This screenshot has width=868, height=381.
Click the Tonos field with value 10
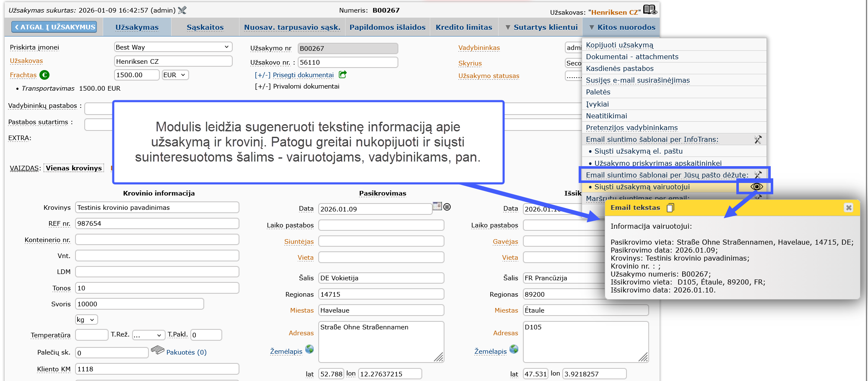(157, 288)
